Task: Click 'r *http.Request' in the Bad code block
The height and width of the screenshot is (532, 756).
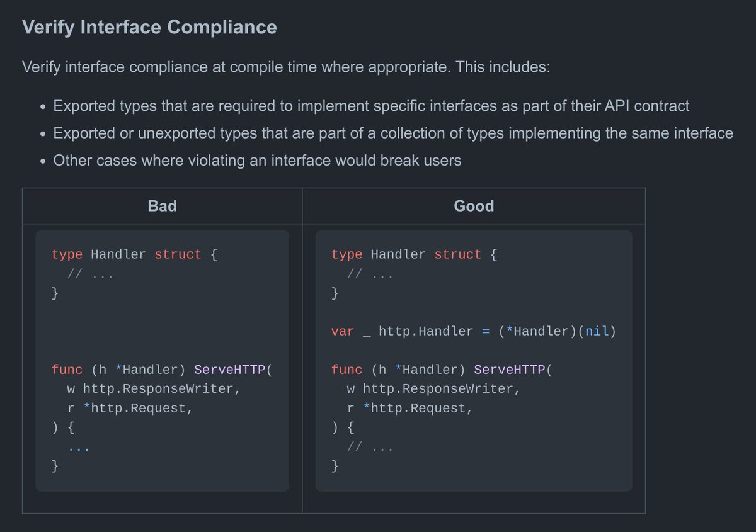Action: pyautogui.click(x=130, y=408)
